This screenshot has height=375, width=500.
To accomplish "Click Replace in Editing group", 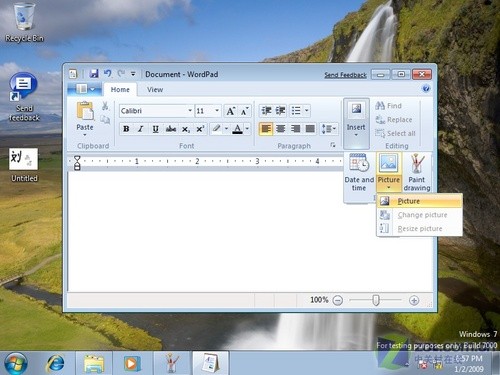I will click(x=394, y=120).
